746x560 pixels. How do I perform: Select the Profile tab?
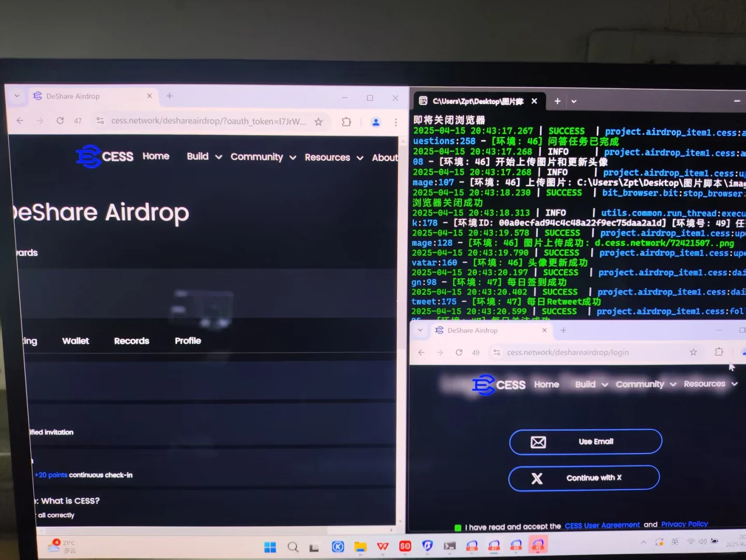187,341
